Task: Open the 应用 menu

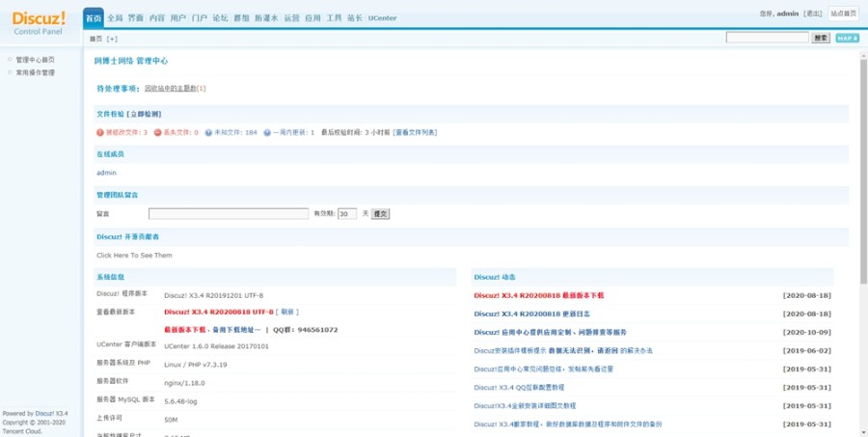Action: click(312, 17)
